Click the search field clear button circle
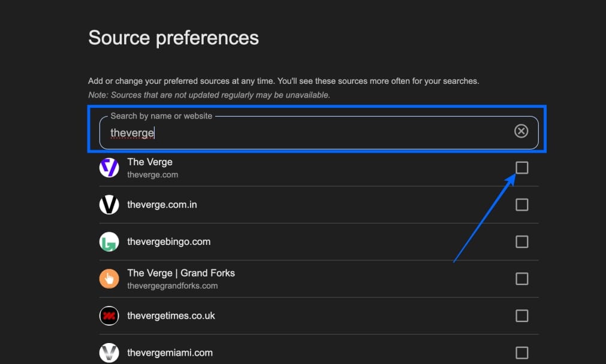This screenshot has height=364, width=606. (x=521, y=131)
